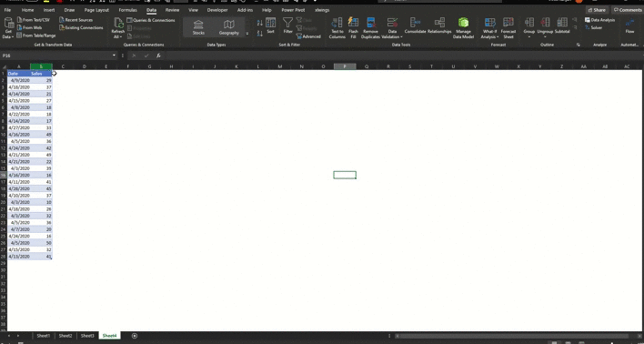Convert to Stocks data type

198,27
